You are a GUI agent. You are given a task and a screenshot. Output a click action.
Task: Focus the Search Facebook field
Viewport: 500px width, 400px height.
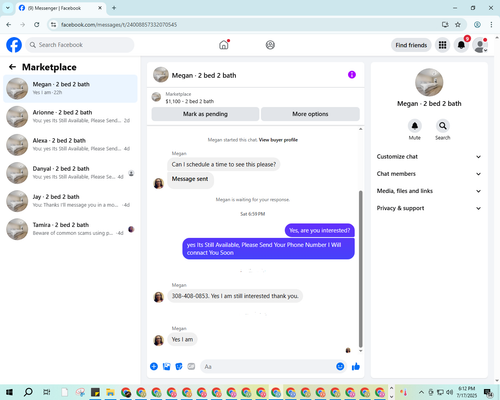(80, 45)
